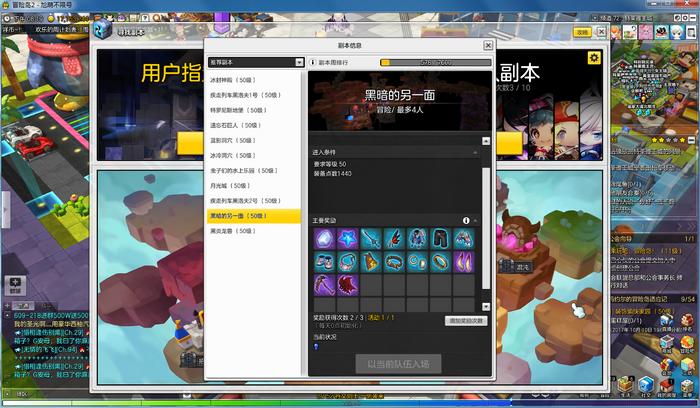Click the blue cube 寻找副本 window icon
The height and width of the screenshot is (408, 700).
click(103, 30)
